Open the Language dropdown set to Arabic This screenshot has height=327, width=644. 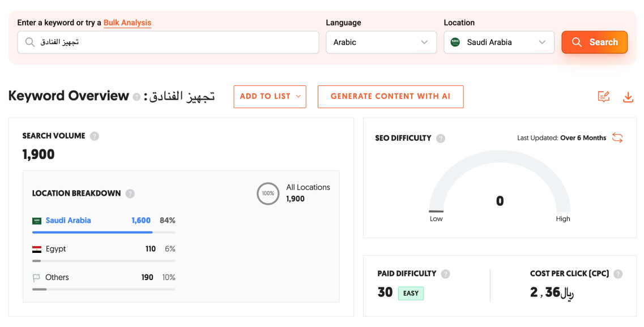coord(381,42)
